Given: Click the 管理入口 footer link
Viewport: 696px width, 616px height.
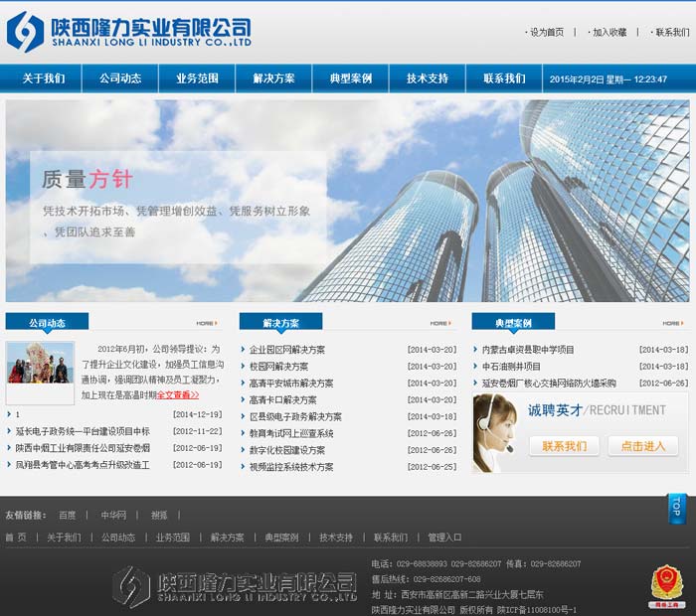Looking at the screenshot, I should point(444,538).
